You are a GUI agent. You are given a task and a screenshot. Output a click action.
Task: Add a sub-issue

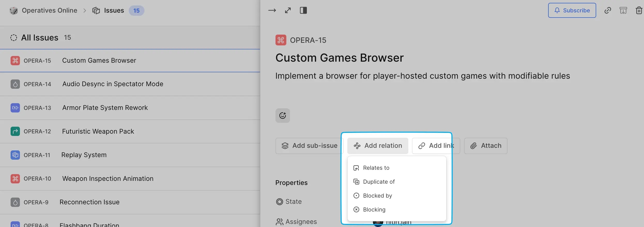tap(309, 146)
